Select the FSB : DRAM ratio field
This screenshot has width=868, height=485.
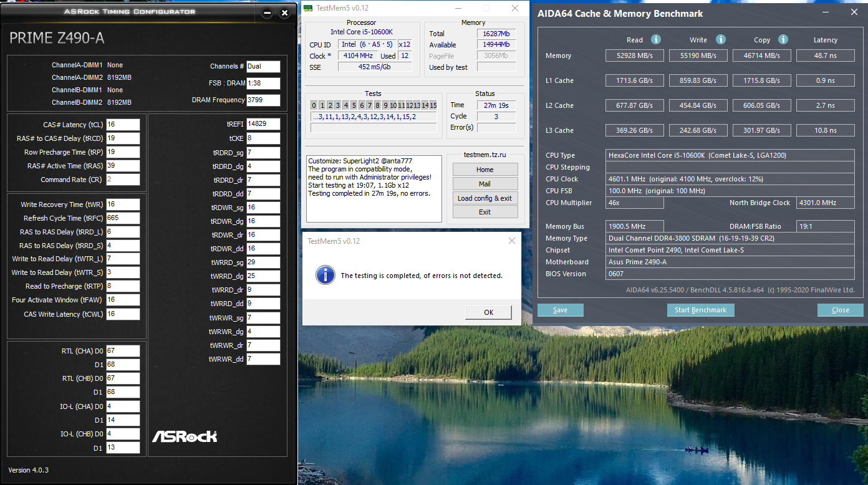click(263, 83)
